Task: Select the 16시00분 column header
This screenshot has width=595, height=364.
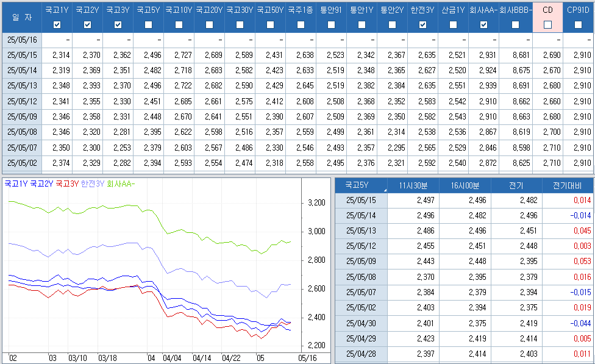Action: click(465, 185)
